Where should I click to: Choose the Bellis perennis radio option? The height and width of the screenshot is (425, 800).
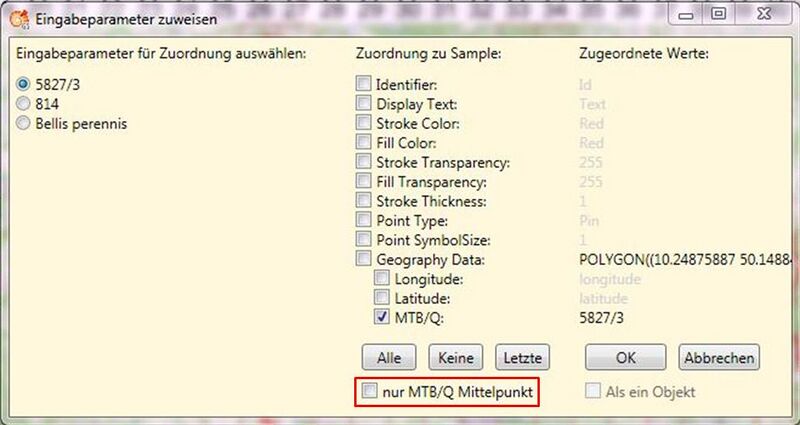23,123
